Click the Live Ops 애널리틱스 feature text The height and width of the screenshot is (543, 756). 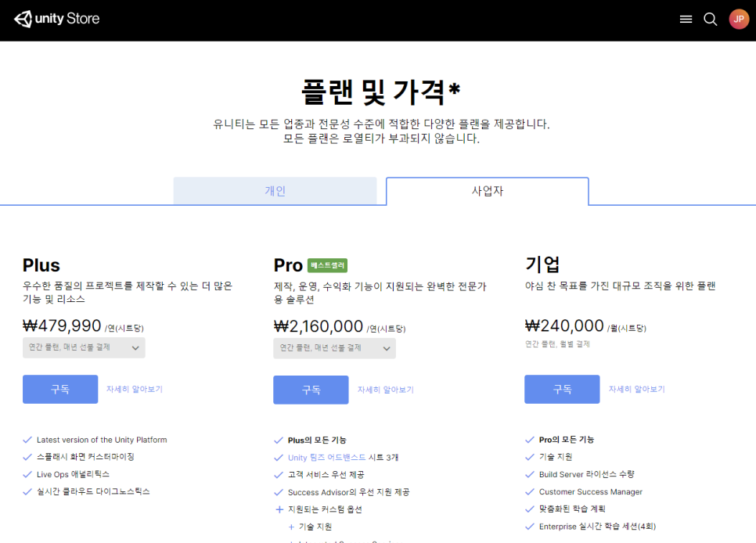[x=74, y=474]
